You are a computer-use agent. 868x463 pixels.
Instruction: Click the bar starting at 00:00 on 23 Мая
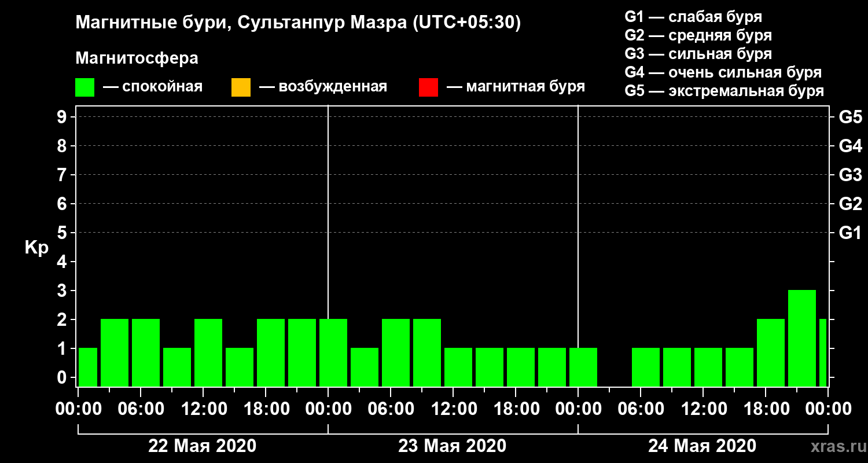[333, 352]
